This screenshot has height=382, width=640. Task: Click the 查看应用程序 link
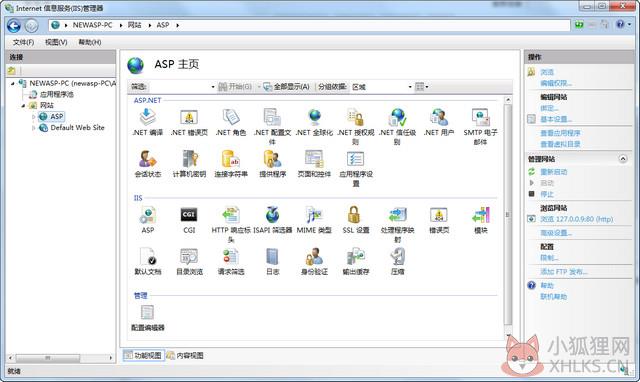pyautogui.click(x=560, y=133)
